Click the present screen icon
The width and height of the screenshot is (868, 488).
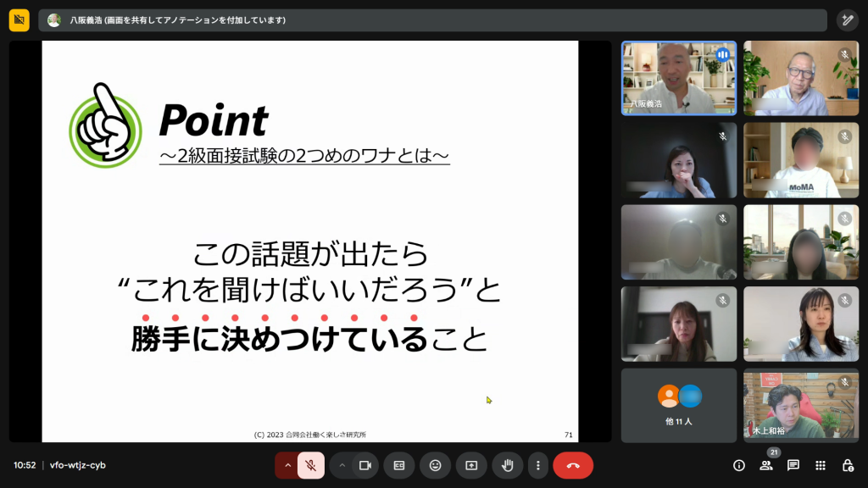tap(471, 465)
